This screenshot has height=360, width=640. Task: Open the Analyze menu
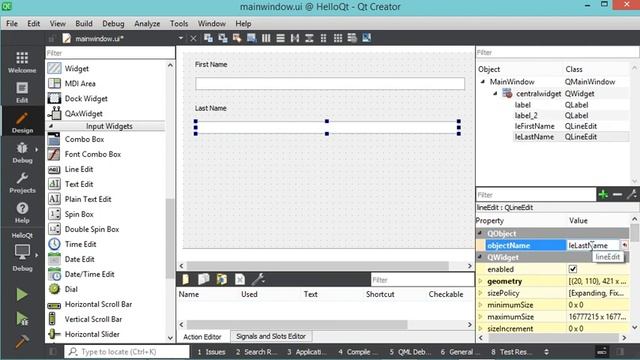point(147,24)
